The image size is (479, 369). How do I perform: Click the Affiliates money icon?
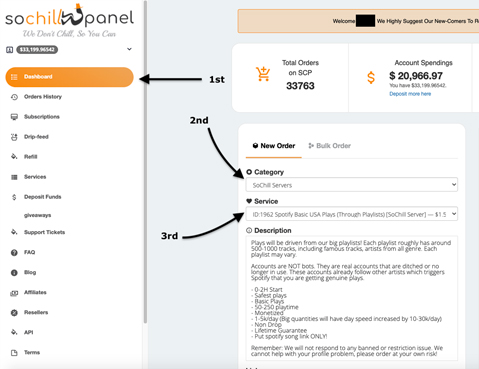click(x=14, y=293)
